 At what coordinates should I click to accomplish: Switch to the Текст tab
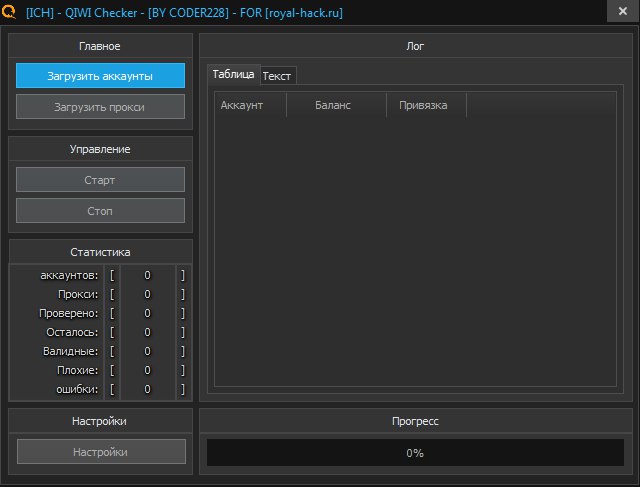(x=278, y=76)
